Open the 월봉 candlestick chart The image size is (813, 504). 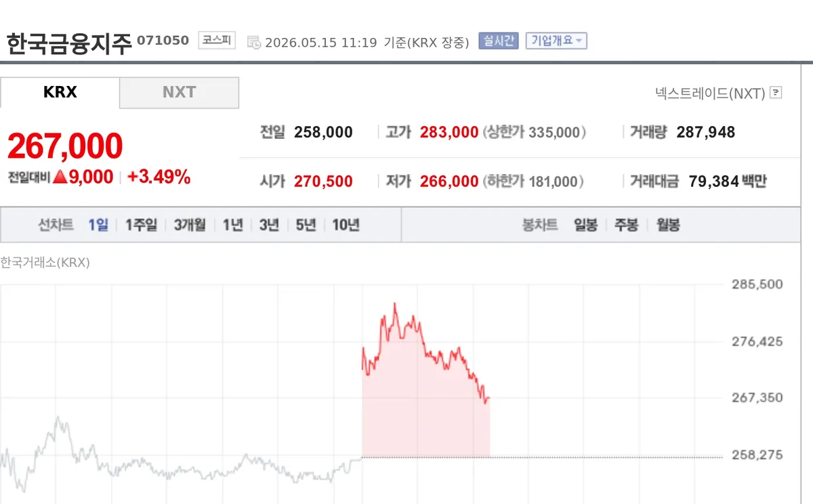[x=668, y=225]
